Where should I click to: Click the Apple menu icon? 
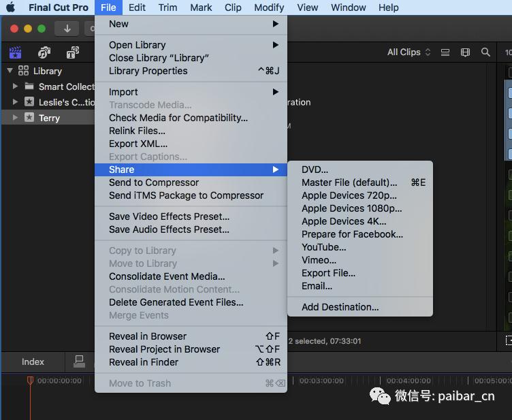pos(11,7)
